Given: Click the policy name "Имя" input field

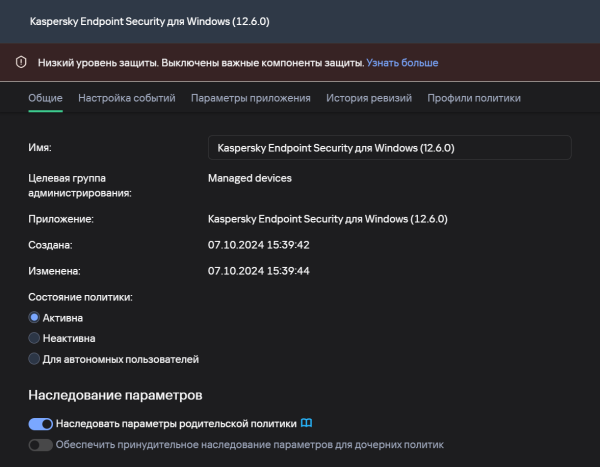Looking at the screenshot, I should click(390, 148).
